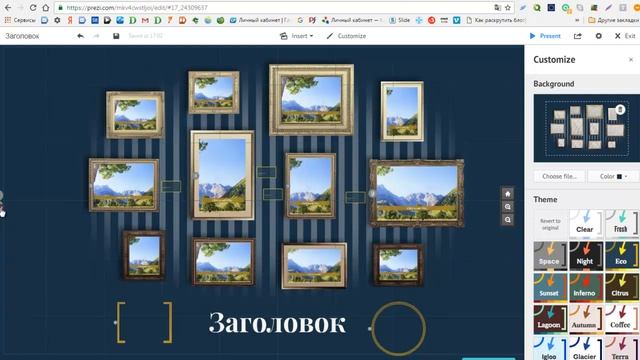The image size is (640, 360).
Task: Apply the Coffee theme
Action: coord(622,320)
